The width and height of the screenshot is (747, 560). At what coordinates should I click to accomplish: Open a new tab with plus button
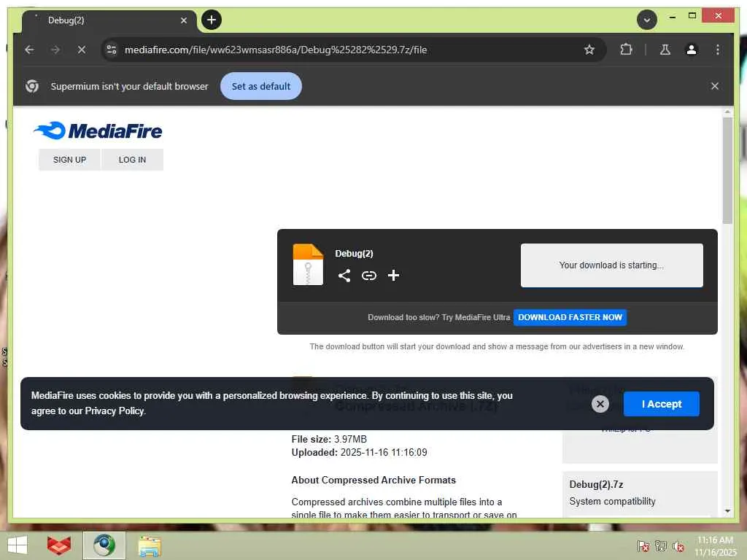click(x=212, y=20)
